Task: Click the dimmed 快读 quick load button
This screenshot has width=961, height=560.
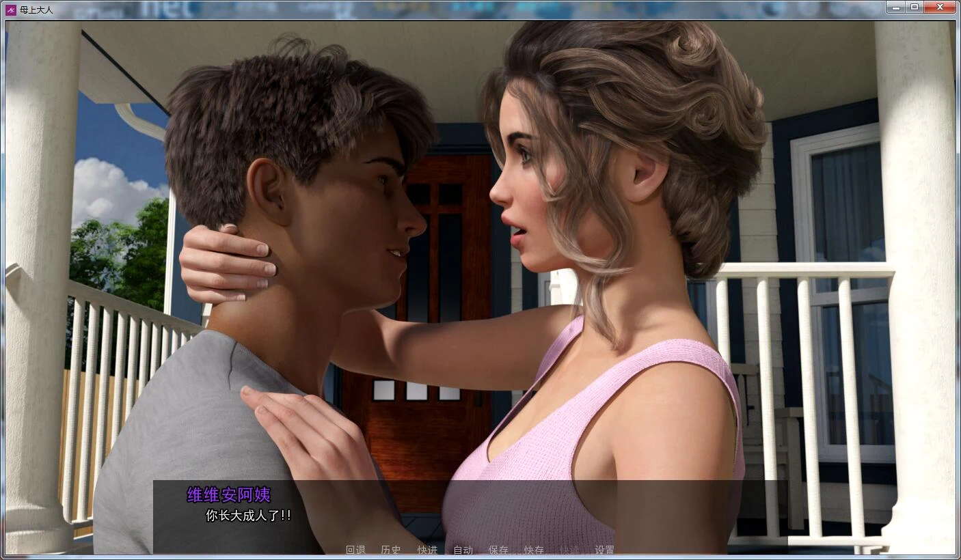Action: tap(569, 550)
